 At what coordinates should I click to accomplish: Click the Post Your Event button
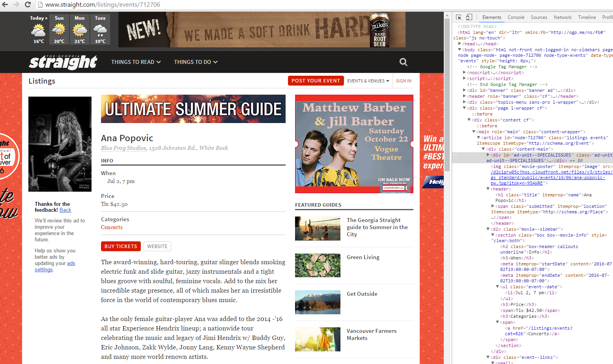(316, 80)
